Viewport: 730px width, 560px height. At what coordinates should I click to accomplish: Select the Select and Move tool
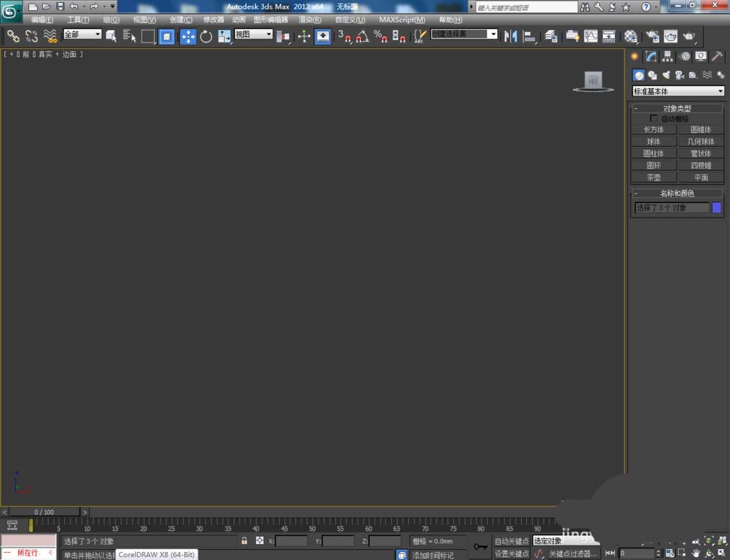click(188, 36)
